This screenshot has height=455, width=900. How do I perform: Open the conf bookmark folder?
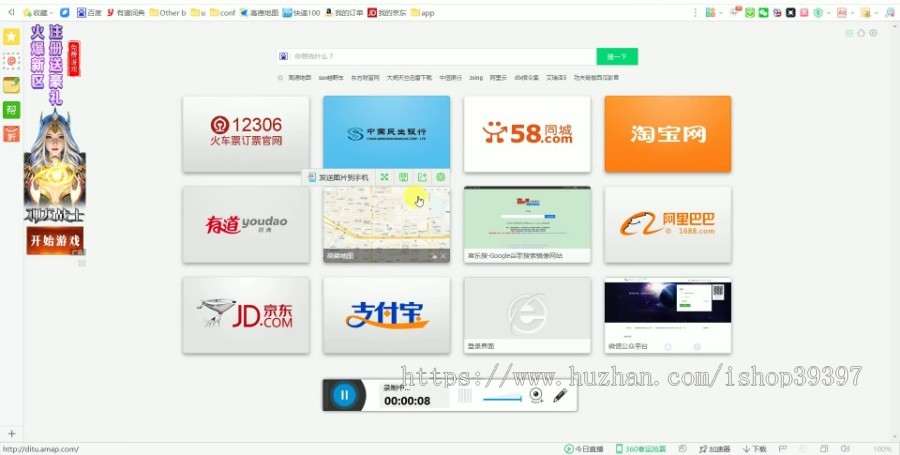[x=223, y=13]
